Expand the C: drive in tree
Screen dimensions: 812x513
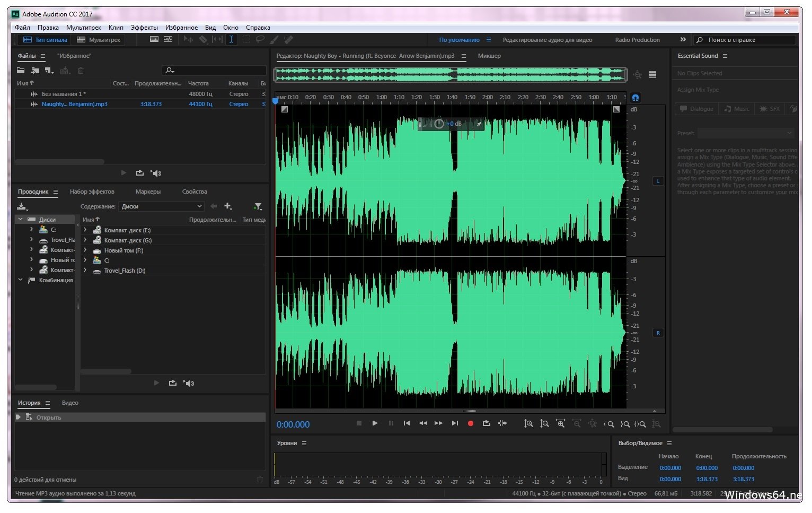click(31, 229)
